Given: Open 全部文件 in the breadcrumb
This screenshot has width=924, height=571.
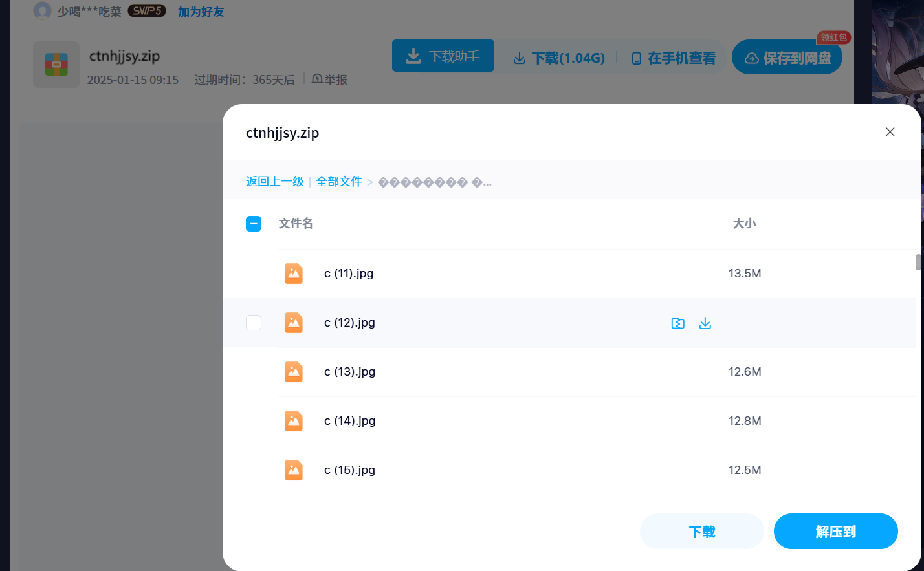Looking at the screenshot, I should 339,182.
